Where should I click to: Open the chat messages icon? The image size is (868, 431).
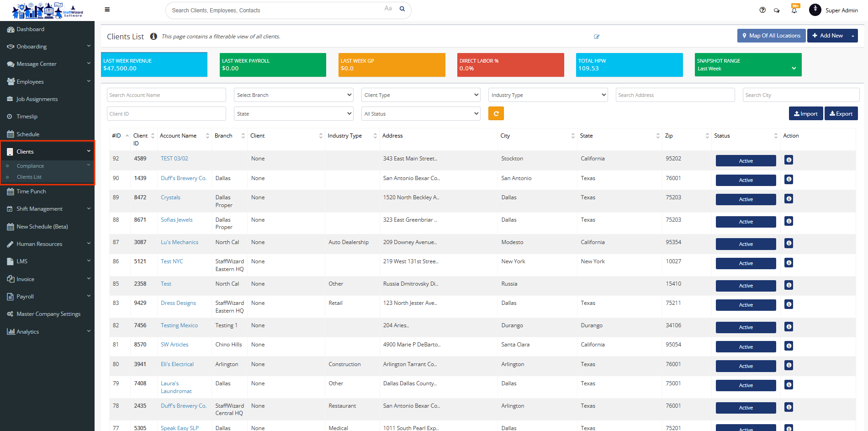[777, 11]
